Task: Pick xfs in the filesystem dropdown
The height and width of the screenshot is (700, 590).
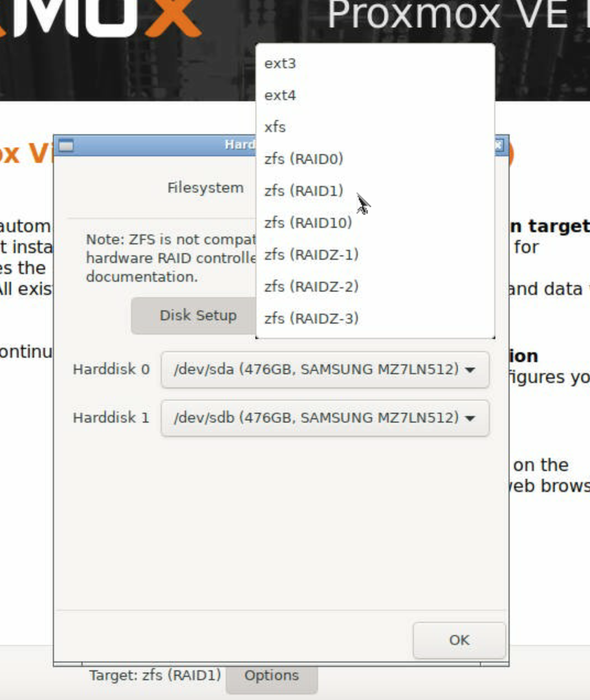Action: point(275,127)
